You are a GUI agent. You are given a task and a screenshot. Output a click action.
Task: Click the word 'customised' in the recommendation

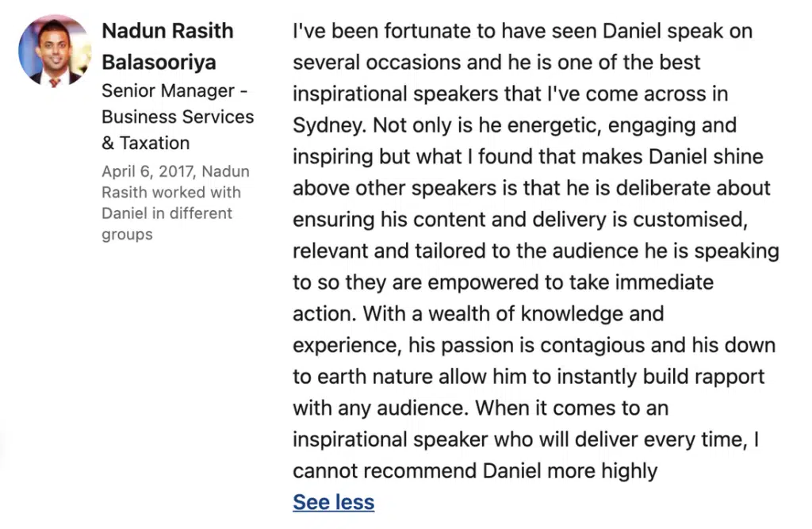[x=690, y=220]
